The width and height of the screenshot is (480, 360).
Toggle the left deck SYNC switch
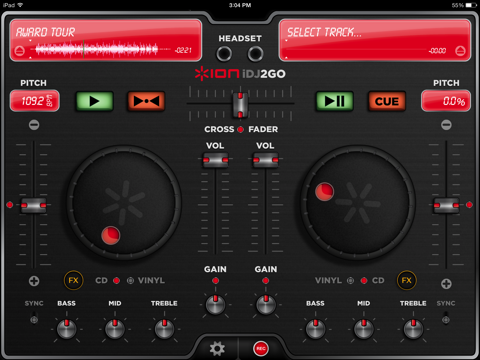34,318
